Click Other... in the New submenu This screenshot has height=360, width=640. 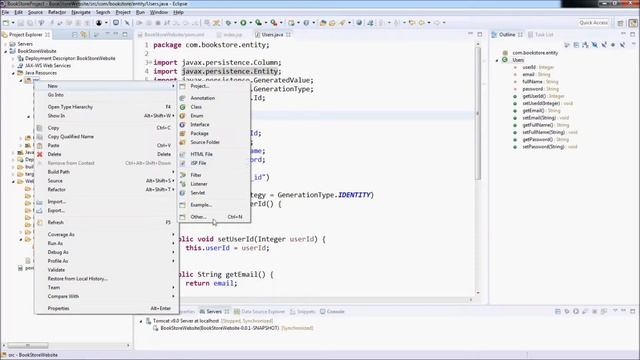point(214,217)
